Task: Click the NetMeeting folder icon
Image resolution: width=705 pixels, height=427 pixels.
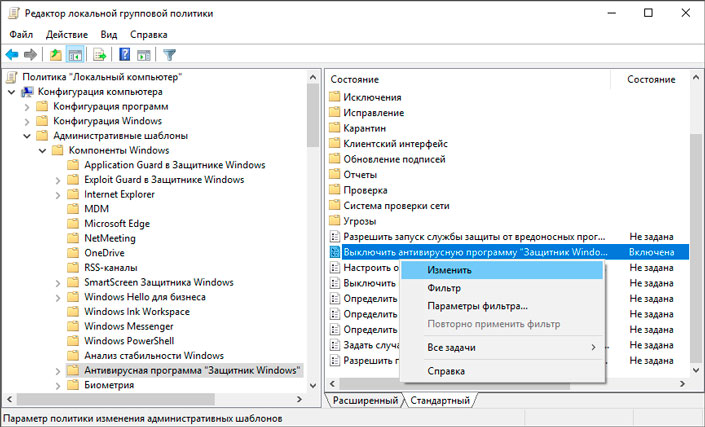Action: [x=73, y=238]
